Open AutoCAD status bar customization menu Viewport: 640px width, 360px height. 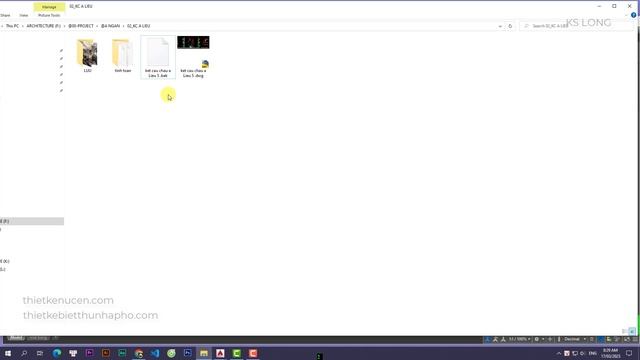pos(635,339)
